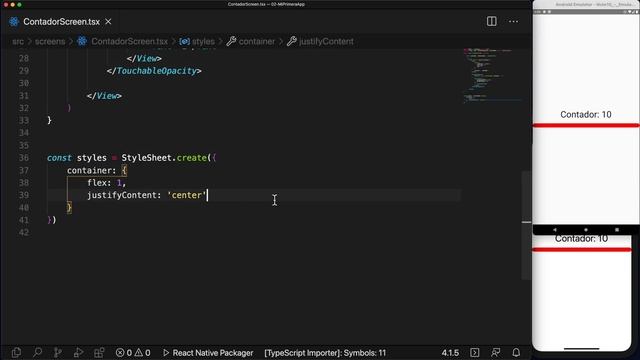The width and height of the screenshot is (640, 360).
Task: Click the React icon in the tab
Action: 14,22
